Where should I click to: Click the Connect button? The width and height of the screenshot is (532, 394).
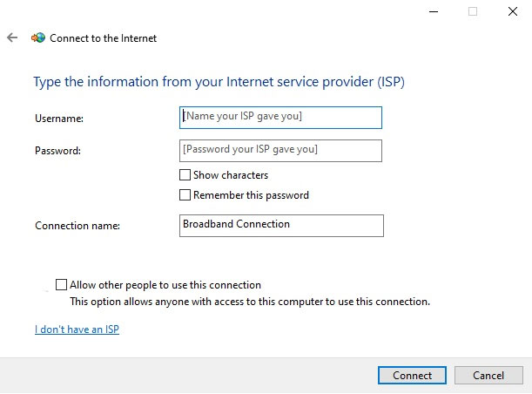[412, 376]
